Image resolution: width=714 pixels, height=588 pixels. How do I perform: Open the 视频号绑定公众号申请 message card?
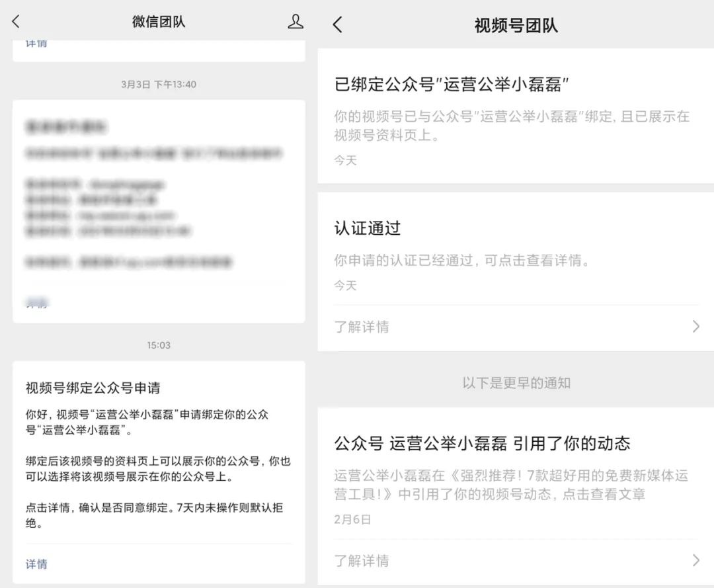click(x=159, y=463)
